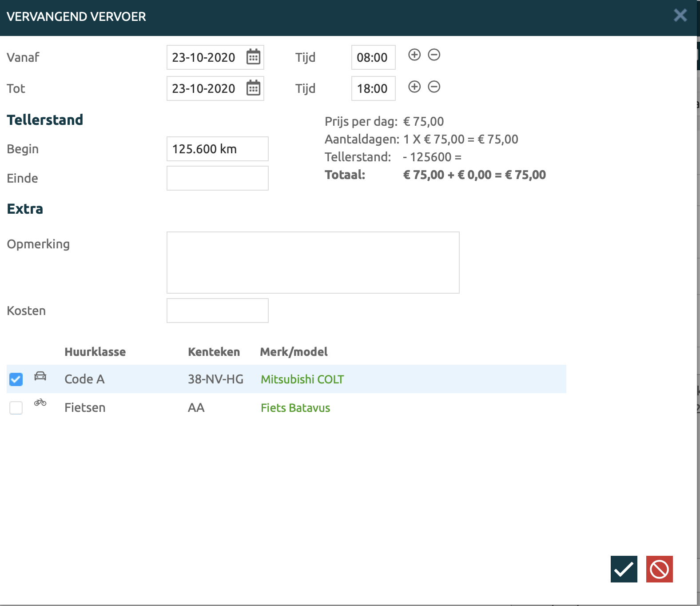Open the Mitsubishi COLT link
The width and height of the screenshot is (700, 606).
click(302, 379)
